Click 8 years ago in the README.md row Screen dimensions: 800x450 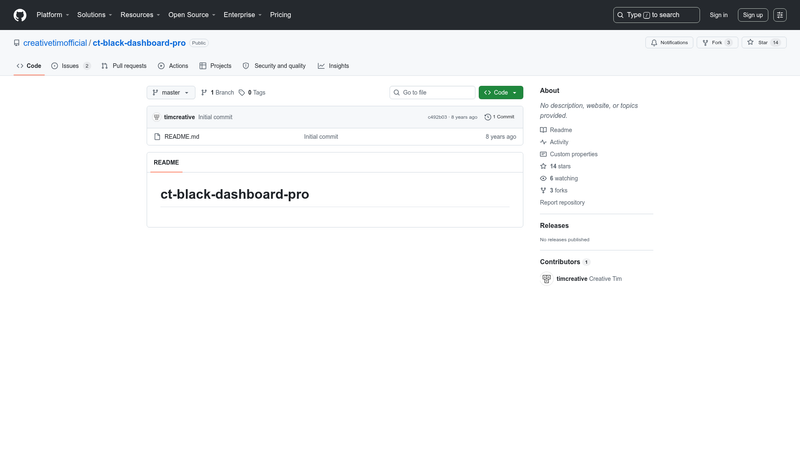coord(501,137)
